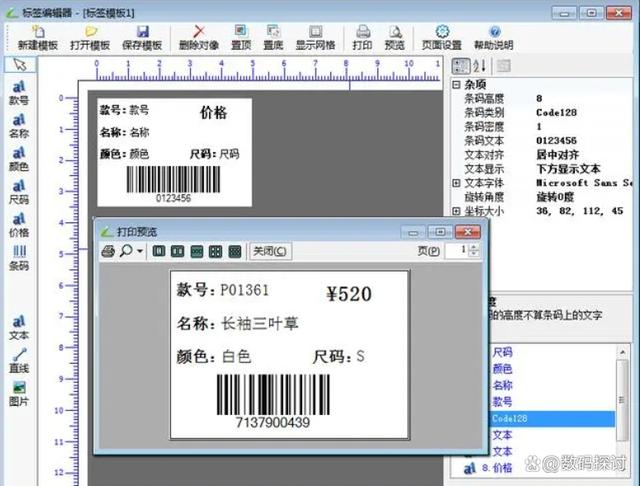Close the 打印预览 window
Viewport: 640px width, 486px height.
coord(468,232)
